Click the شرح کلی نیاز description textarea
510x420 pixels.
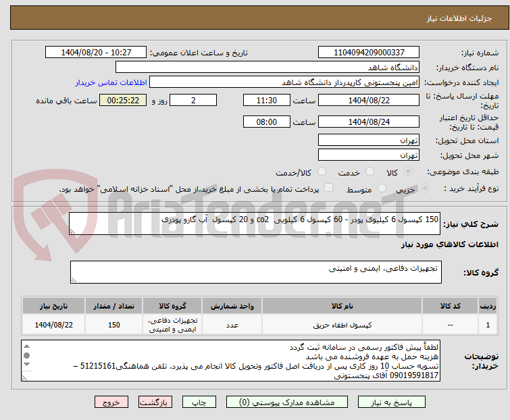point(255,224)
